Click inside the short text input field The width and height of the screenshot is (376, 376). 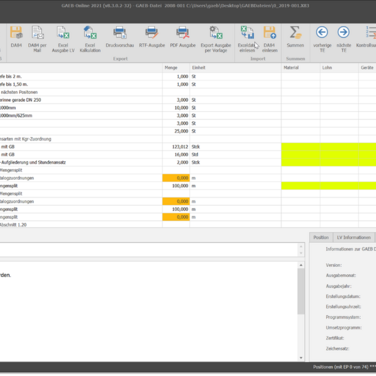148,250
